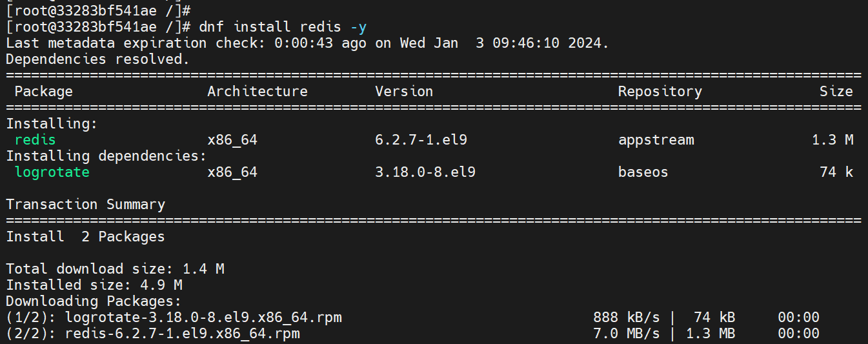Click the logrotate version 3.18.0-8.el9
This screenshot has height=344, width=868.
click(x=425, y=172)
